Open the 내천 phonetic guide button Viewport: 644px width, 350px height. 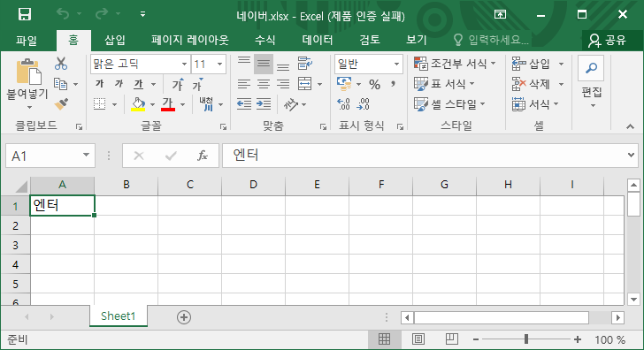coord(207,104)
